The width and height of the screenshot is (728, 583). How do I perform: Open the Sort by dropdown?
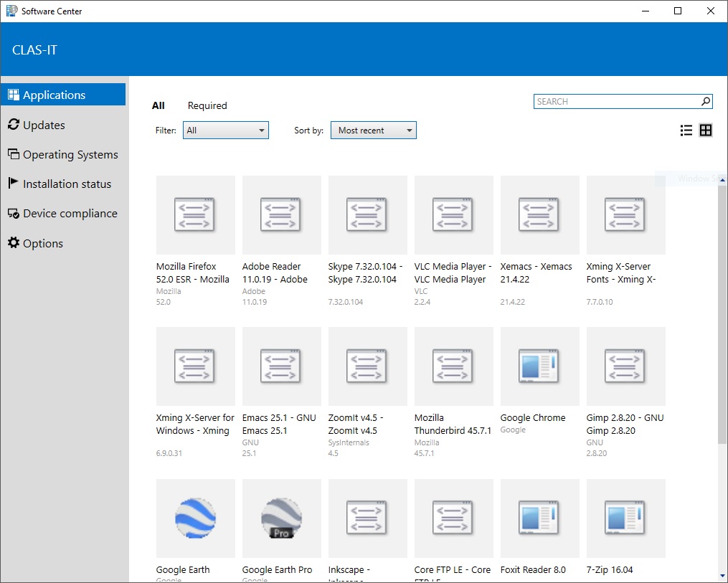(373, 130)
